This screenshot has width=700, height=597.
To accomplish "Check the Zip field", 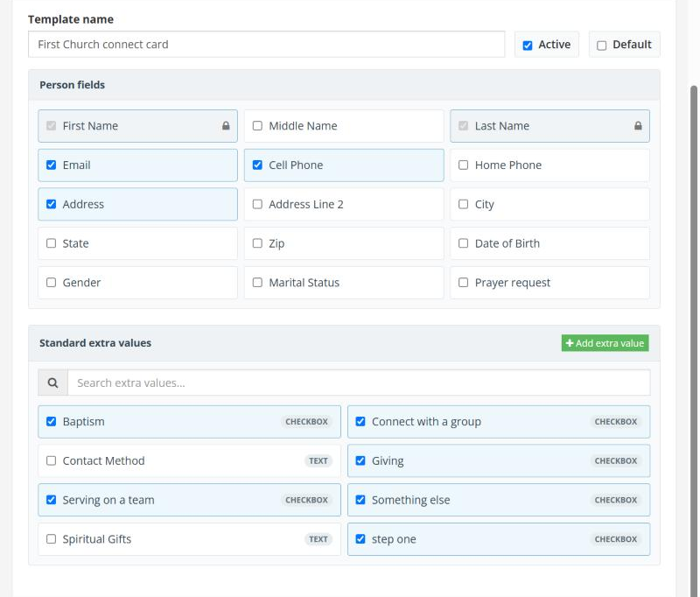I will click(x=257, y=243).
